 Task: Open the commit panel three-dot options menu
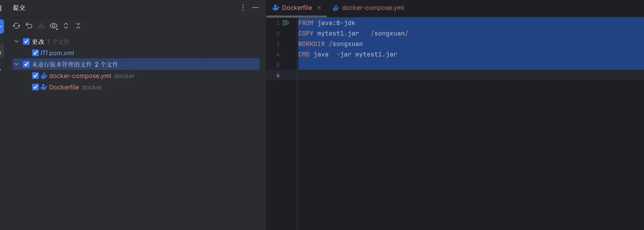[x=243, y=8]
